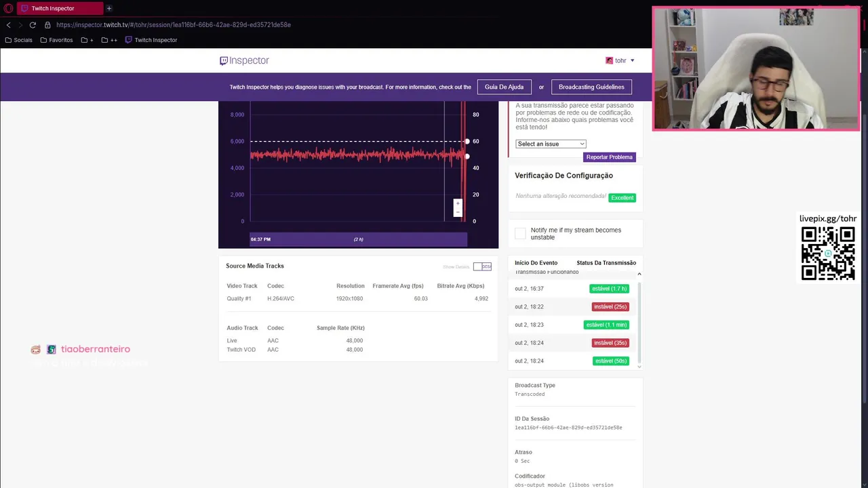Image resolution: width=868 pixels, height=488 pixels.
Task: Go back with the browser back arrow
Action: pyautogui.click(x=8, y=25)
